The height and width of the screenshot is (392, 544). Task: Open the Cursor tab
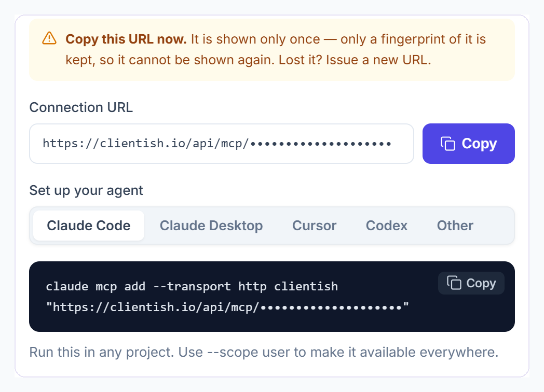(x=315, y=226)
